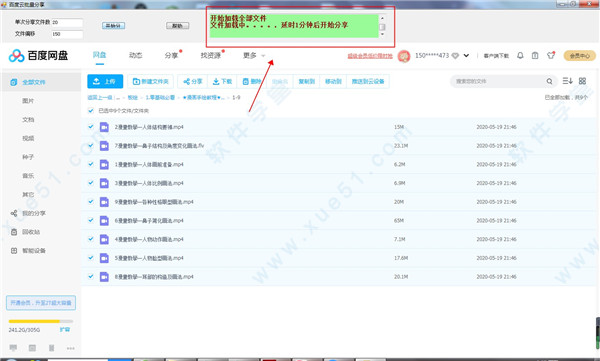Click the download (下载) toolbar button
Screen dimensions: 600x361
222,81
